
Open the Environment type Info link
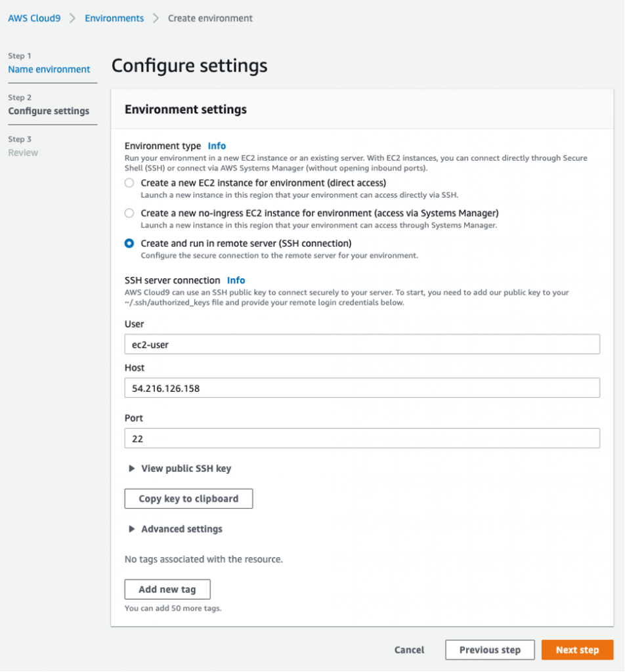coord(217,146)
